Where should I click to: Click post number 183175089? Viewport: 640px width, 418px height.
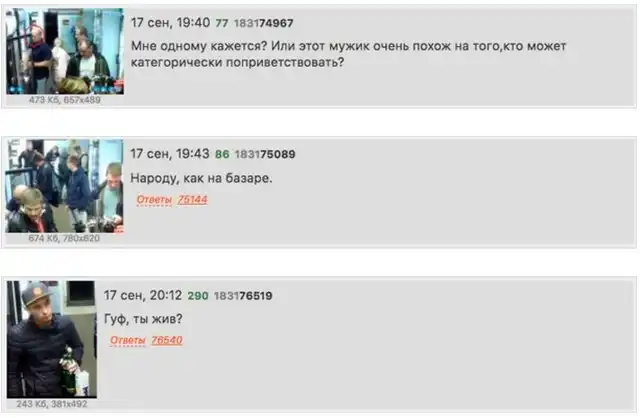coord(265,154)
